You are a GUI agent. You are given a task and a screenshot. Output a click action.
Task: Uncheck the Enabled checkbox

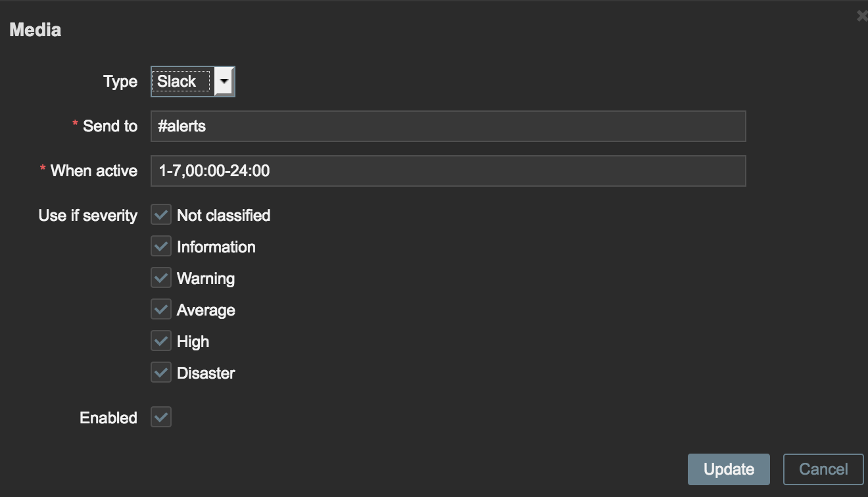click(161, 417)
